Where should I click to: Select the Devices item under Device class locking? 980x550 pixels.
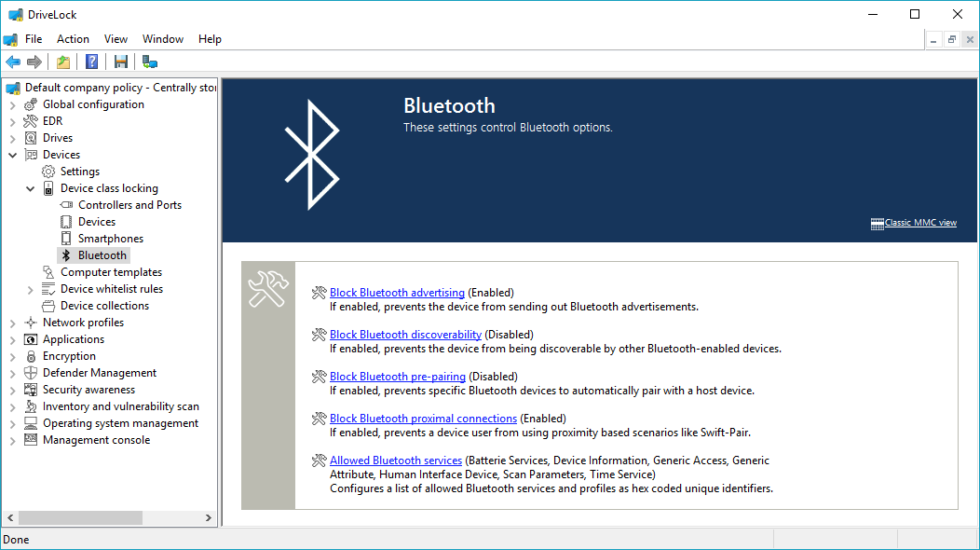click(x=96, y=222)
